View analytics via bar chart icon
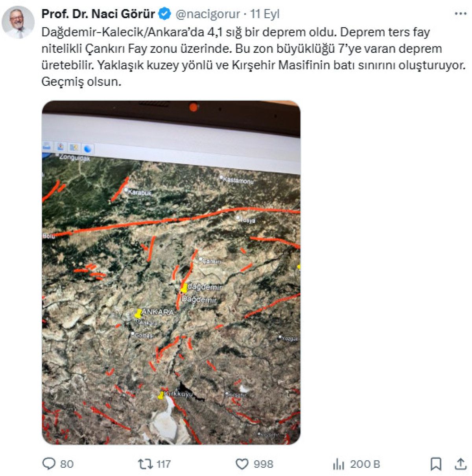This screenshot has height=476, width=472. coord(339,464)
